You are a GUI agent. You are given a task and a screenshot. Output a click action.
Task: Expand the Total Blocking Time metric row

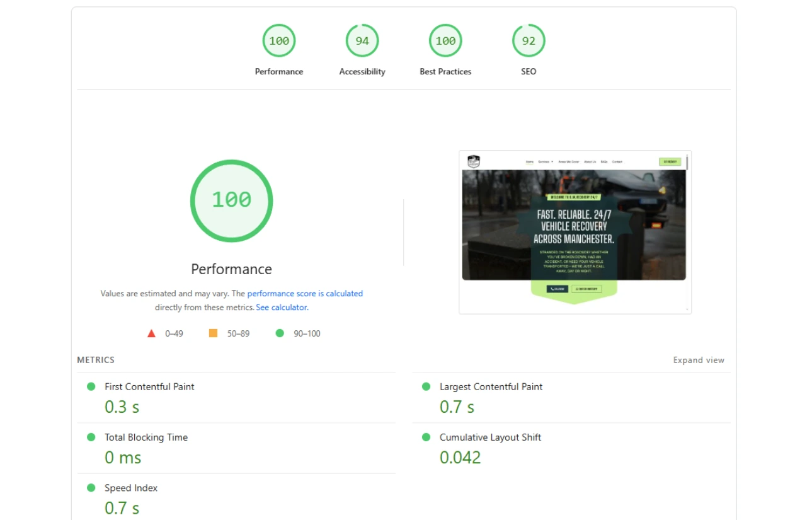(236, 448)
